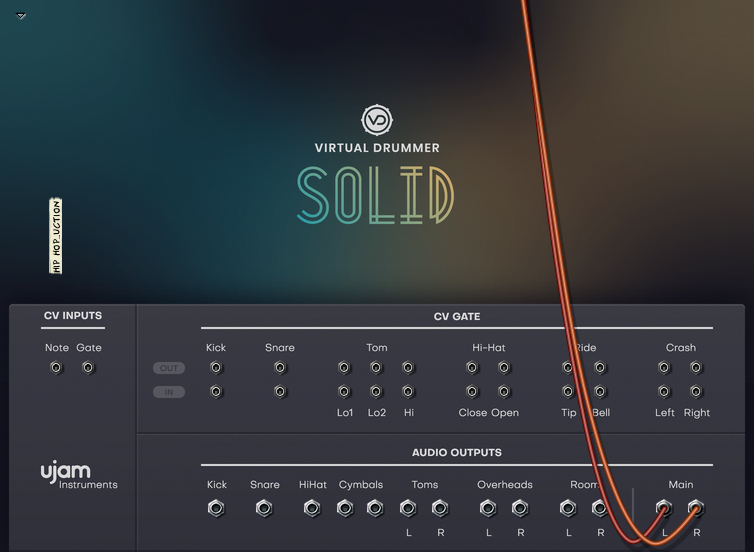754x552 pixels.
Task: Click the OUT row label pill
Action: coord(169,368)
